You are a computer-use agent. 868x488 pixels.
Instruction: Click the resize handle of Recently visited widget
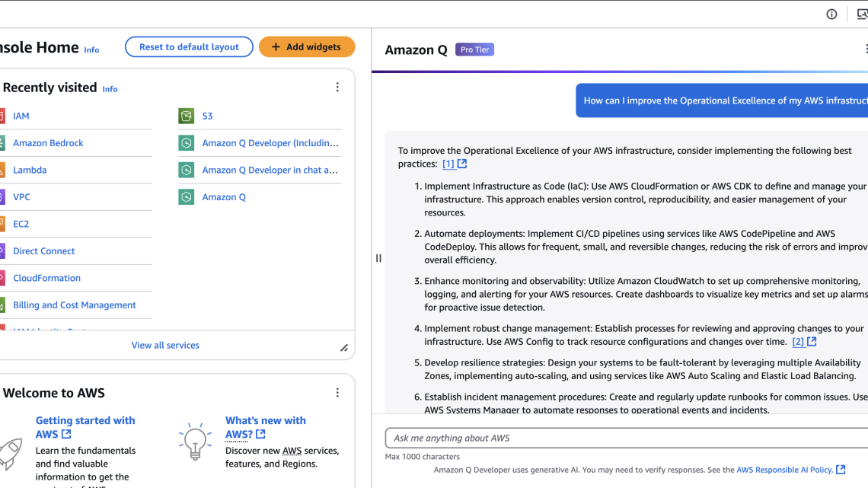[x=343, y=348]
